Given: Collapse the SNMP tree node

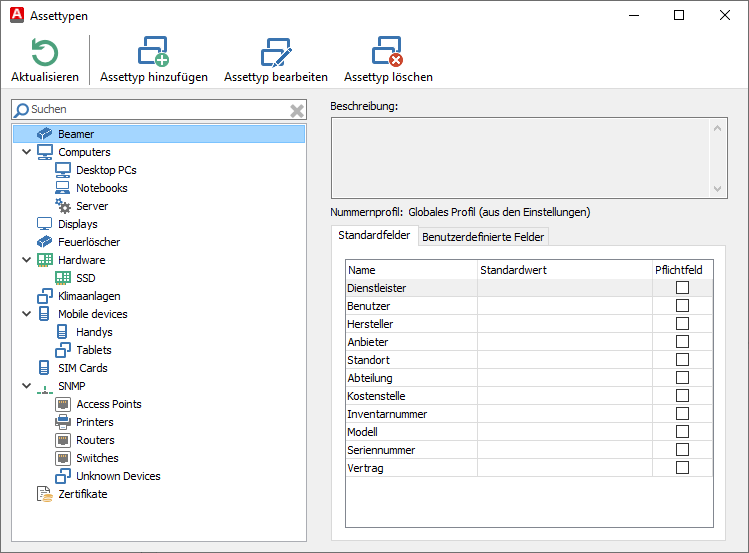Looking at the screenshot, I should click(27, 386).
